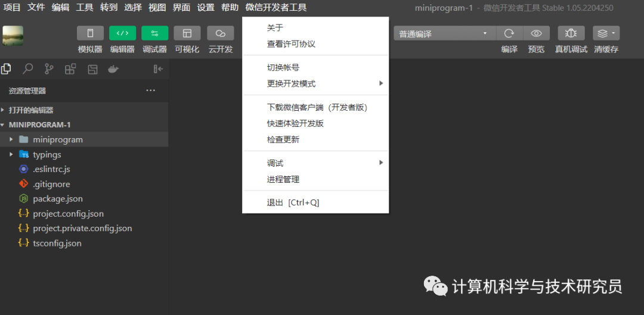Open the Cloud Development (云开发) icon
Image resolution: width=644 pixels, height=315 pixels.
click(221, 33)
